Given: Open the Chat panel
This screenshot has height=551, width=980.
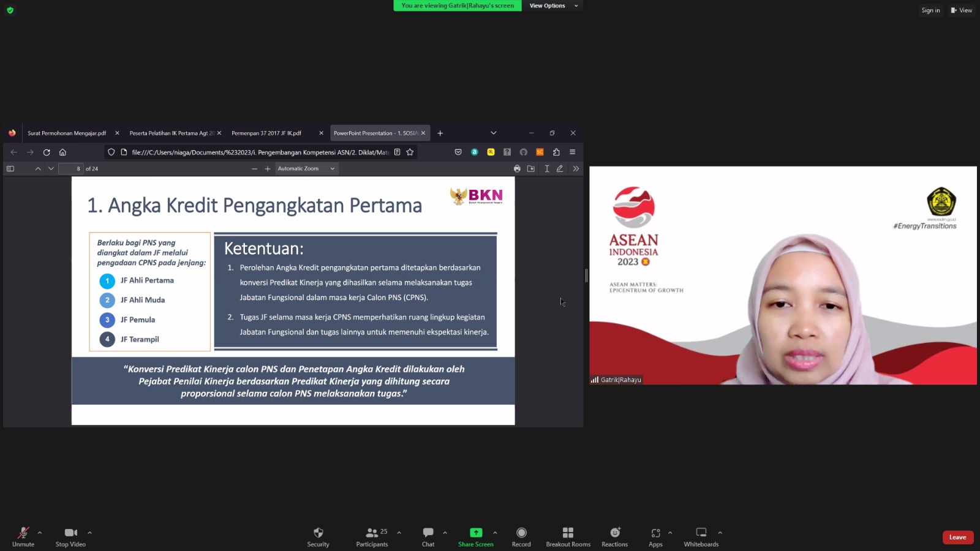Looking at the screenshot, I should point(428,533).
